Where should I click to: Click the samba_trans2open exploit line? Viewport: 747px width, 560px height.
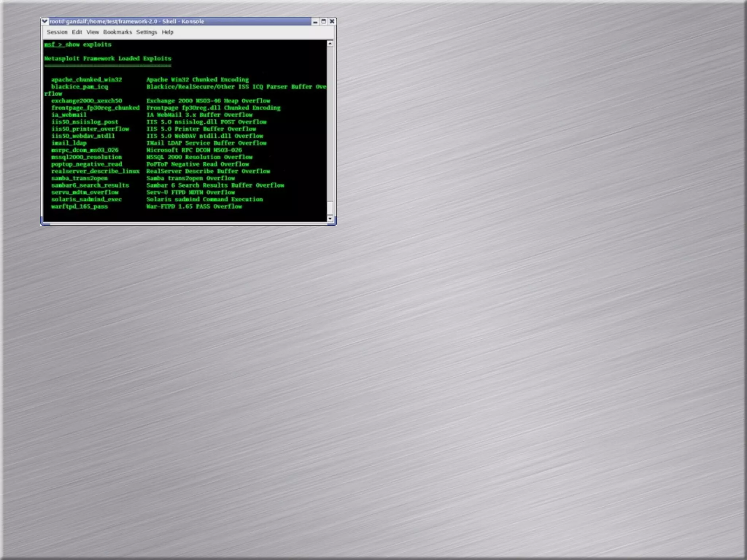coord(80,178)
